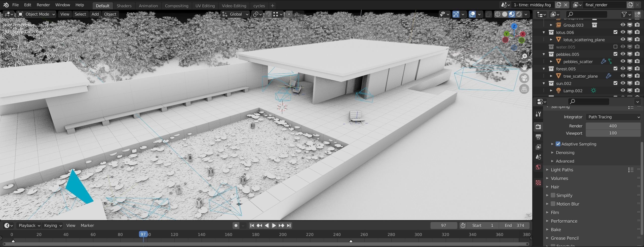Click the Blender logo icon
Image resolution: width=644 pixels, height=247 pixels.
[x=6, y=5]
